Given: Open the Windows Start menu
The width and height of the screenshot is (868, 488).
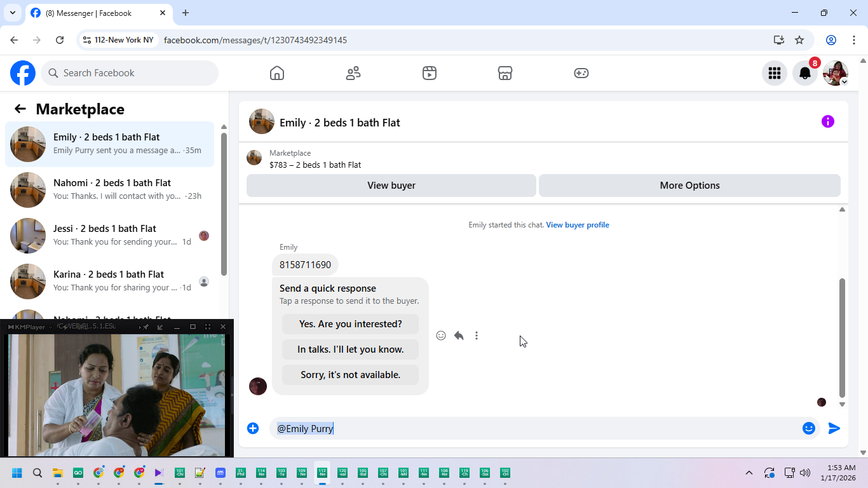Looking at the screenshot, I should (17, 473).
